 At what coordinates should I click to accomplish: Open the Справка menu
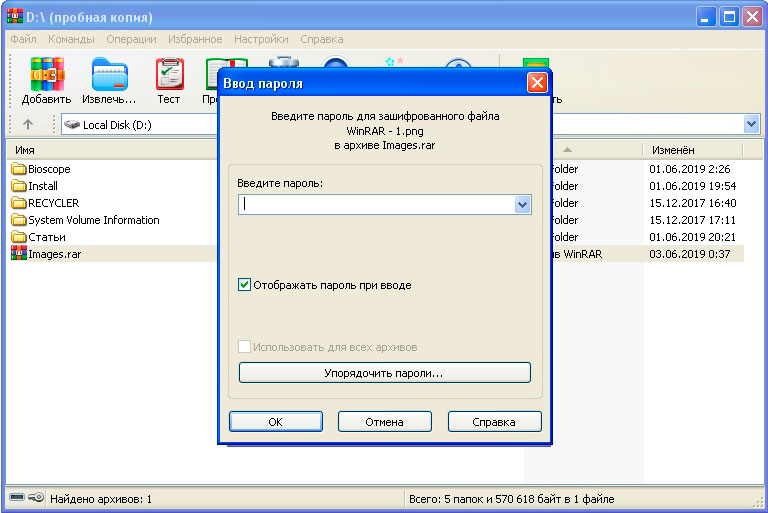tap(321, 39)
